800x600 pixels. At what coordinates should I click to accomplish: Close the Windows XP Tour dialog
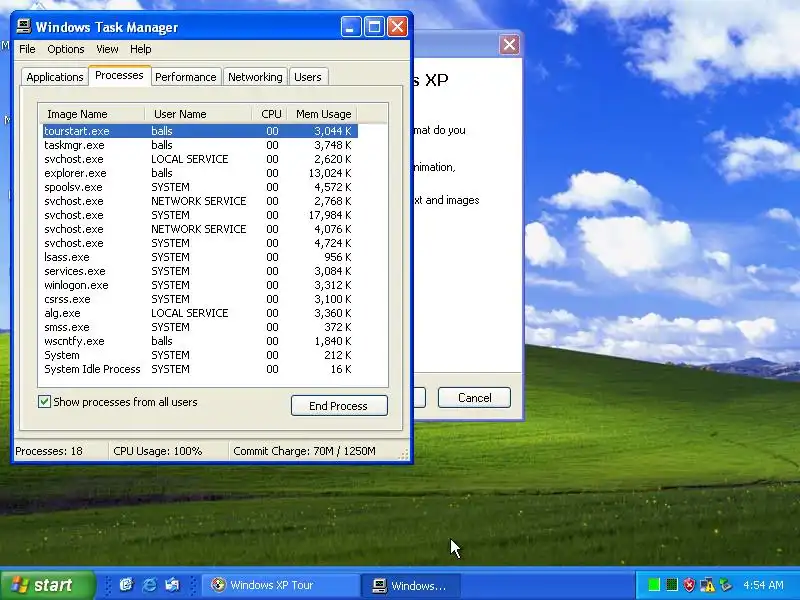(509, 44)
